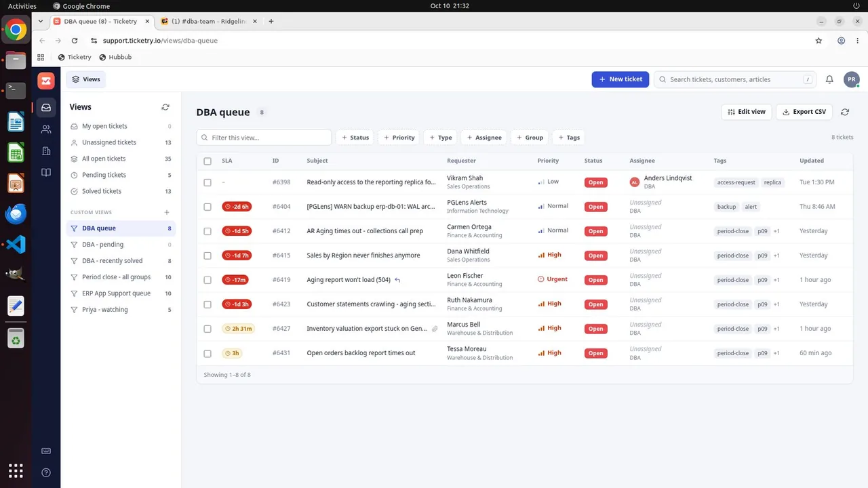Click the Export CSV button
Image resolution: width=868 pixels, height=488 pixels.
coord(804,112)
